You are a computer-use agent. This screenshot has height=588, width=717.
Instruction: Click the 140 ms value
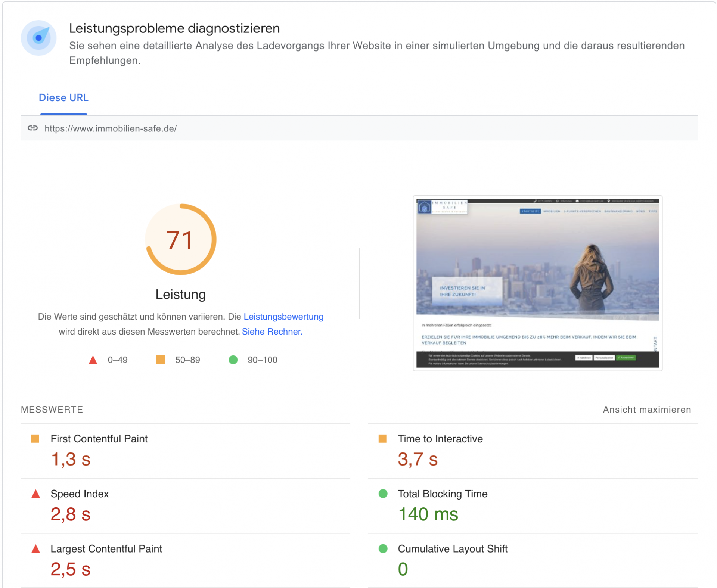428,514
